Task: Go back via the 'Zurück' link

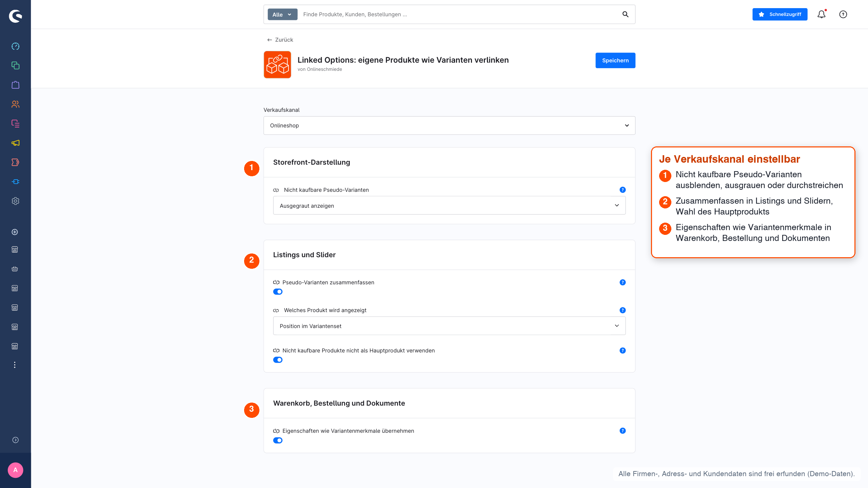Action: (x=280, y=40)
